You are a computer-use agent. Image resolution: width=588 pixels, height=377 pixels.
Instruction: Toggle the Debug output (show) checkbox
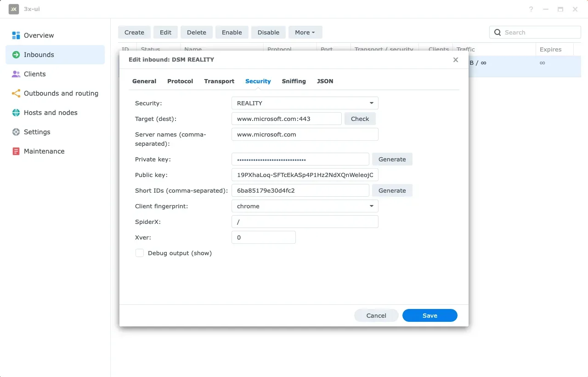pos(140,253)
